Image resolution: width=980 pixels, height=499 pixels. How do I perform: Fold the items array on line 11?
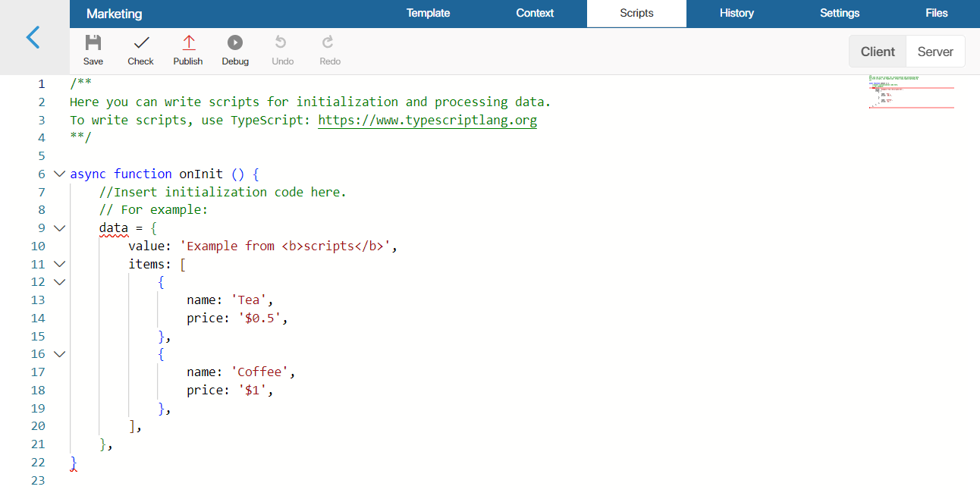60,264
